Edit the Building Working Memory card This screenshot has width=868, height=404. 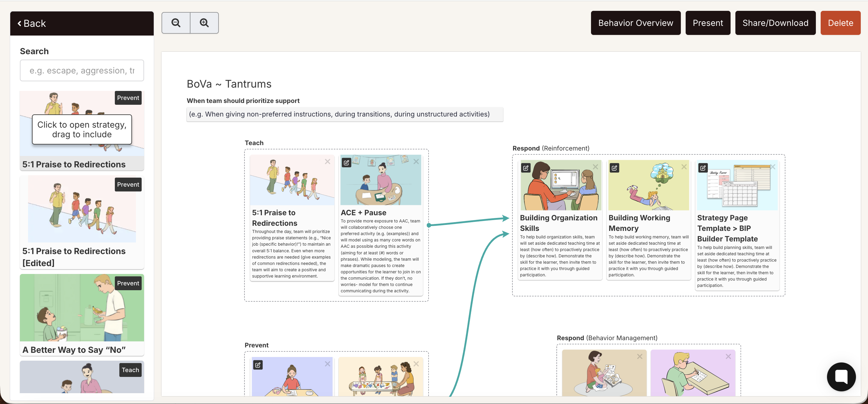pos(614,168)
